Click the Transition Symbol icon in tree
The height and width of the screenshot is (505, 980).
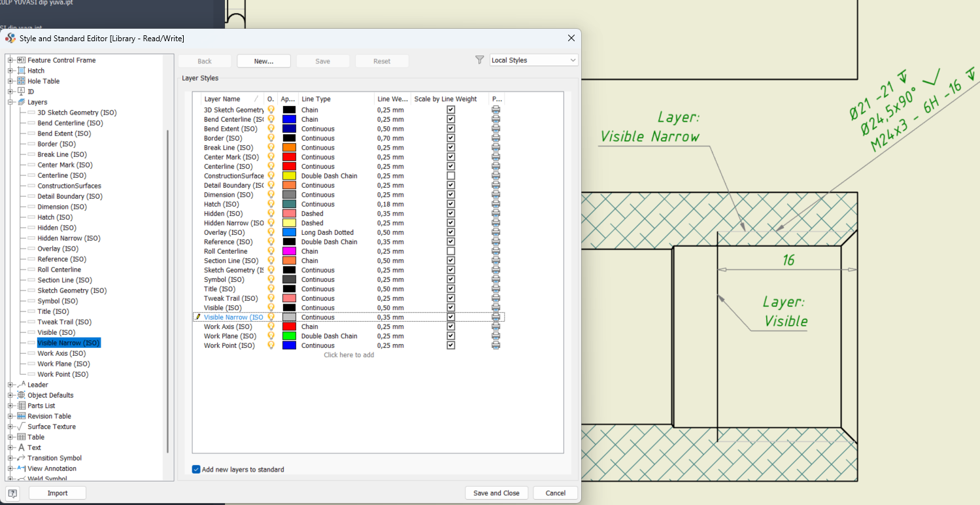click(x=21, y=458)
